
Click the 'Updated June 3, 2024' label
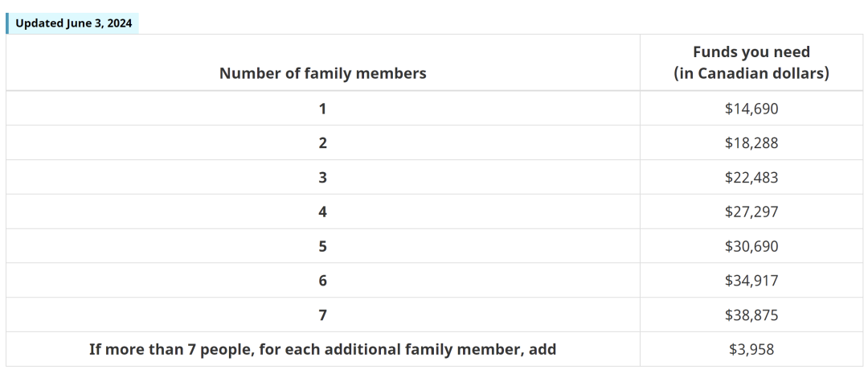(x=72, y=23)
